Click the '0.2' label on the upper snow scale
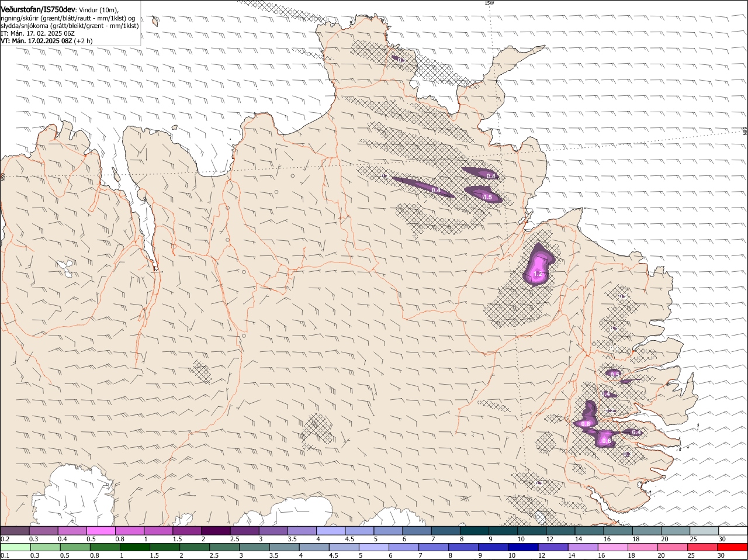 (x=5, y=538)
